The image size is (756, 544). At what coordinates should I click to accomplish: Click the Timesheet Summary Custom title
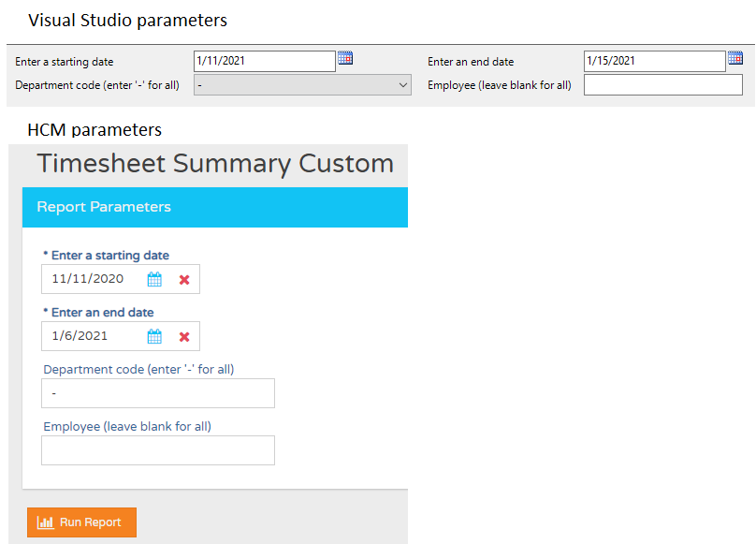(215, 164)
